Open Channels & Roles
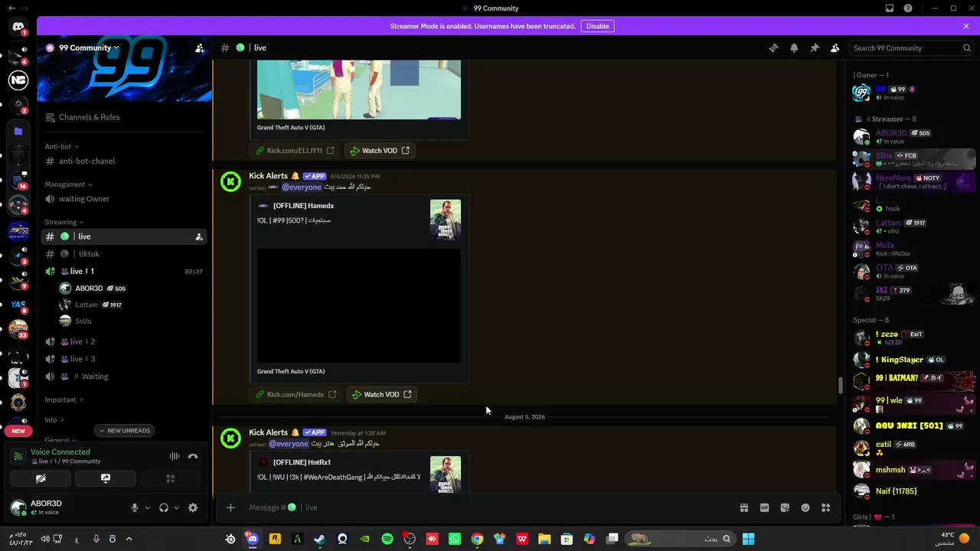Screen dimensions: 980x551 (124, 117)
